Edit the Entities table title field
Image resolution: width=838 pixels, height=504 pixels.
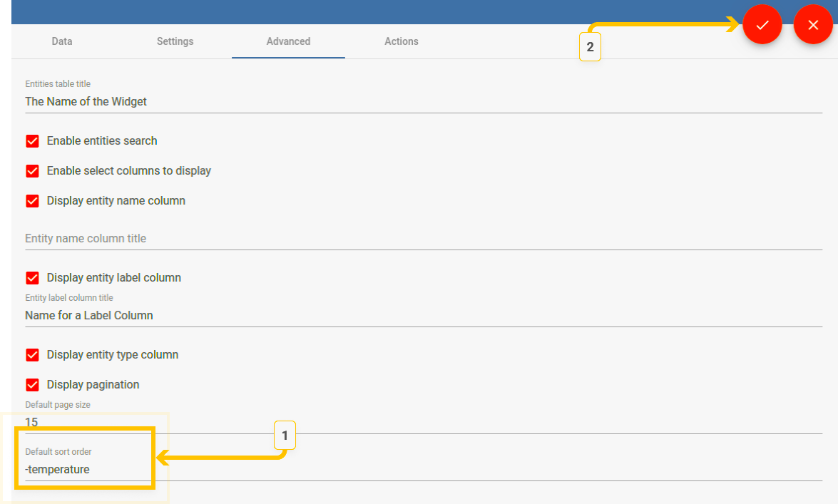(x=423, y=101)
